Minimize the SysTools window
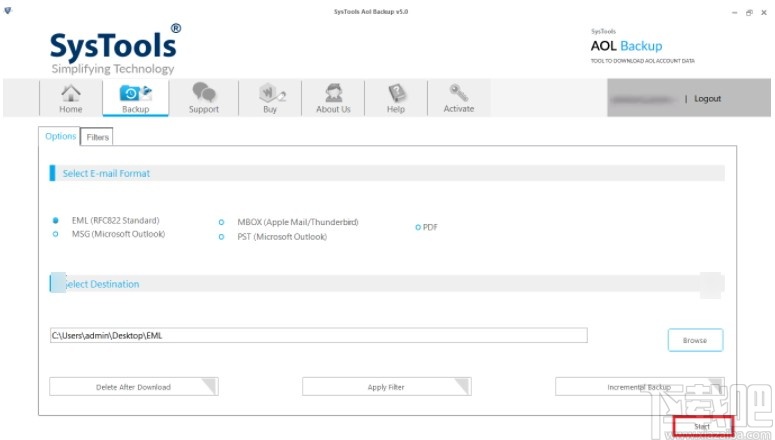This screenshot has height=440, width=775. click(x=734, y=12)
